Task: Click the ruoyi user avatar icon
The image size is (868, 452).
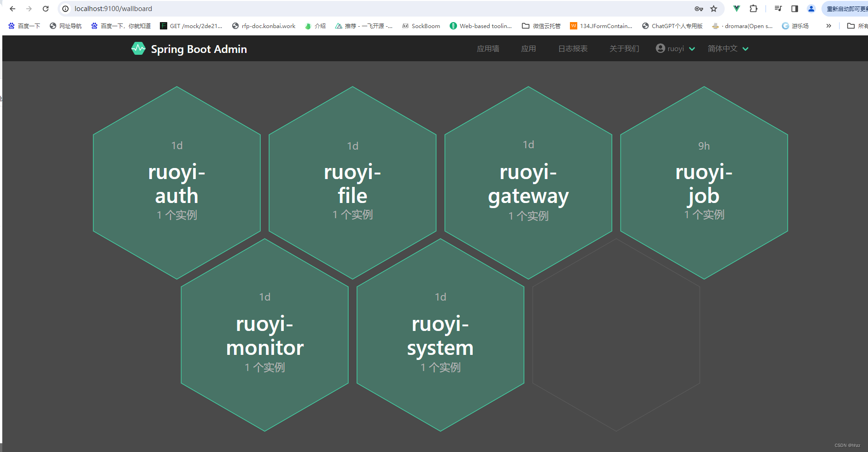Action: click(x=660, y=48)
